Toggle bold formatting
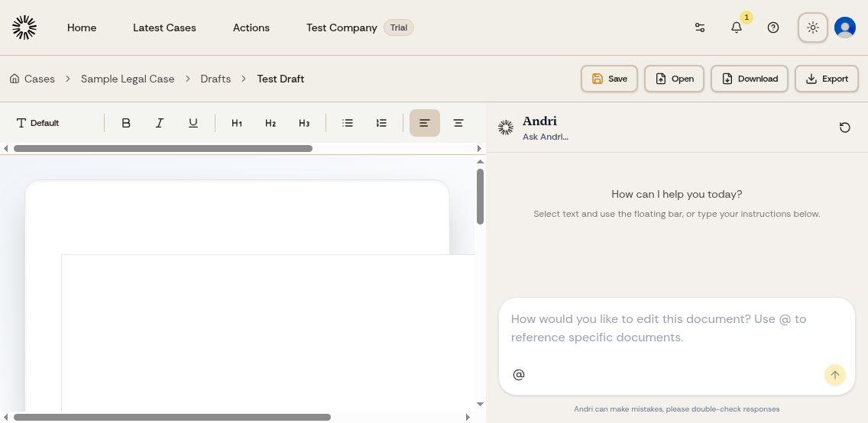Image resolution: width=868 pixels, height=423 pixels. point(125,123)
